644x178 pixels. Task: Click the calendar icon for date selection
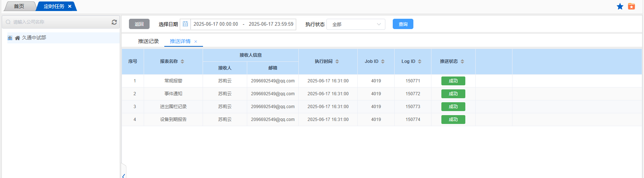(185, 24)
